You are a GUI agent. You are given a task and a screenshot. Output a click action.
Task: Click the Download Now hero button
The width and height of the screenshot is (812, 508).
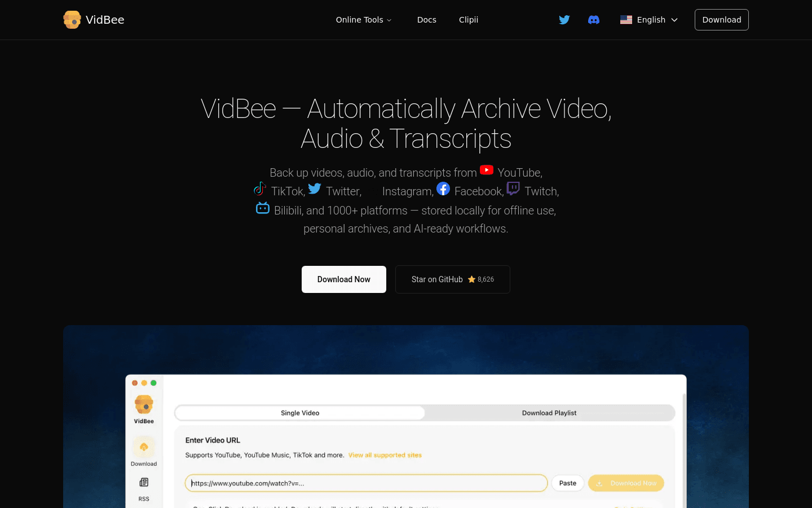[x=343, y=279]
